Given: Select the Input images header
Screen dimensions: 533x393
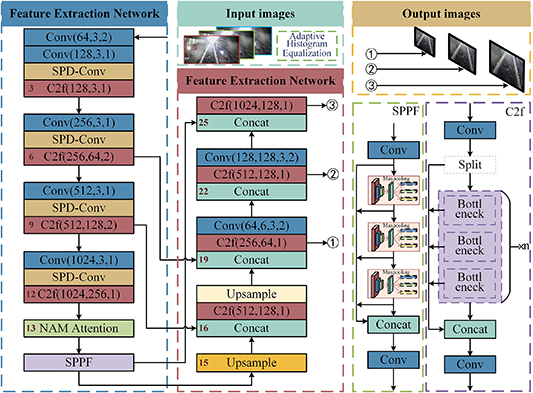Looking at the screenshot, I should pyautogui.click(x=260, y=14).
